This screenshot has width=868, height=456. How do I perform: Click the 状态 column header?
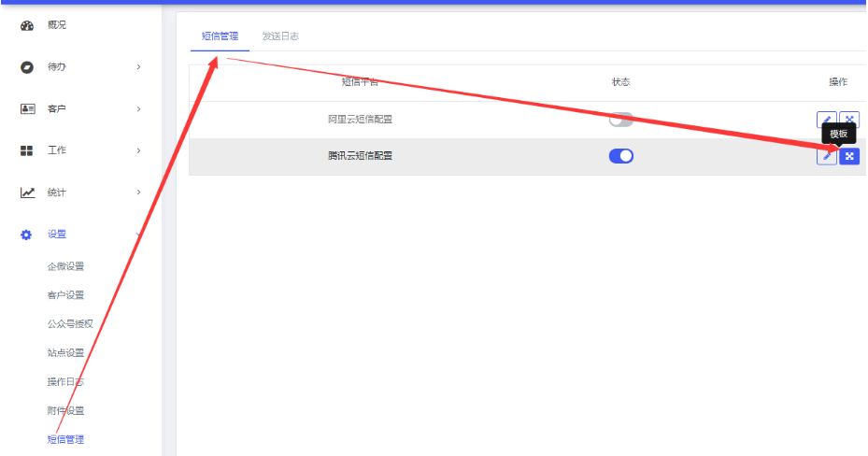[620, 82]
